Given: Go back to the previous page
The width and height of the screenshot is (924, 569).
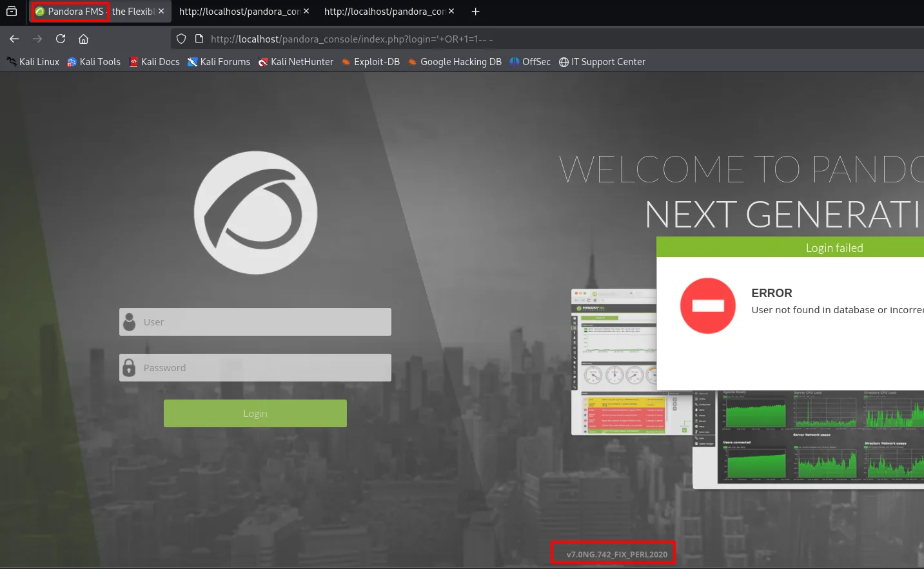Looking at the screenshot, I should [14, 39].
